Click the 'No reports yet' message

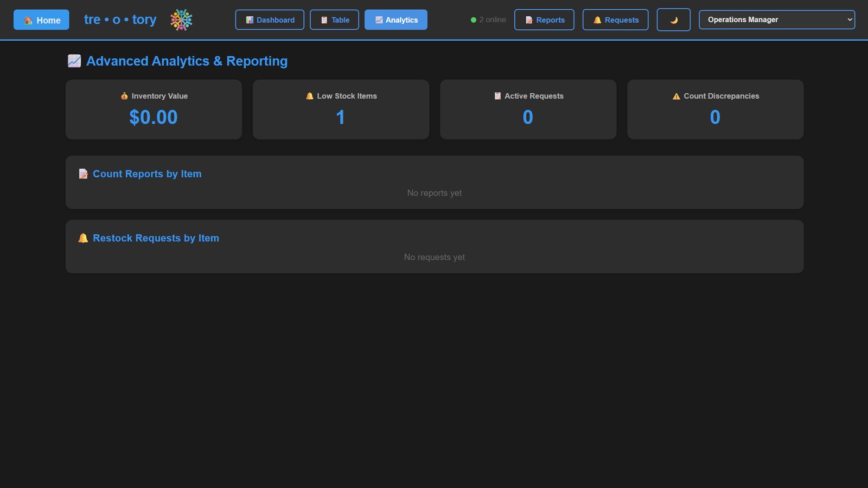[435, 193]
